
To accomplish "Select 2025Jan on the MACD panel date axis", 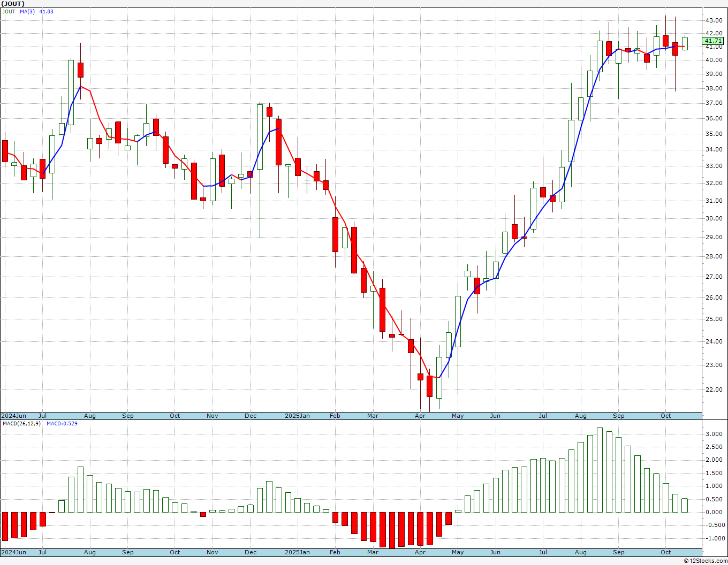I will click(x=297, y=552).
